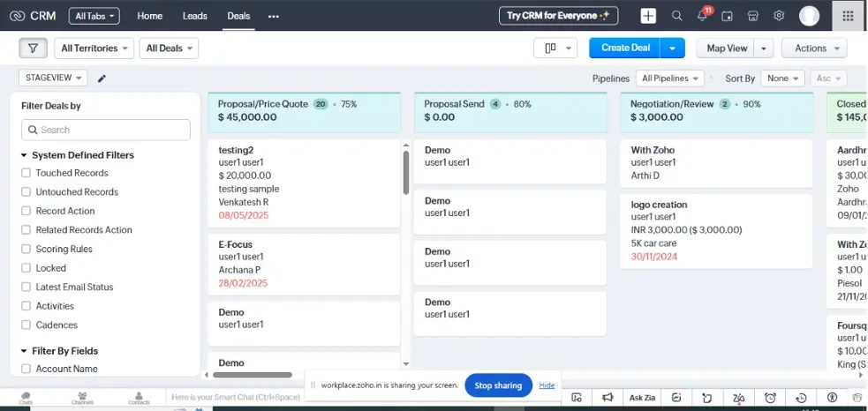Check the Touched Records filter
This screenshot has height=411, width=868.
[x=26, y=174]
